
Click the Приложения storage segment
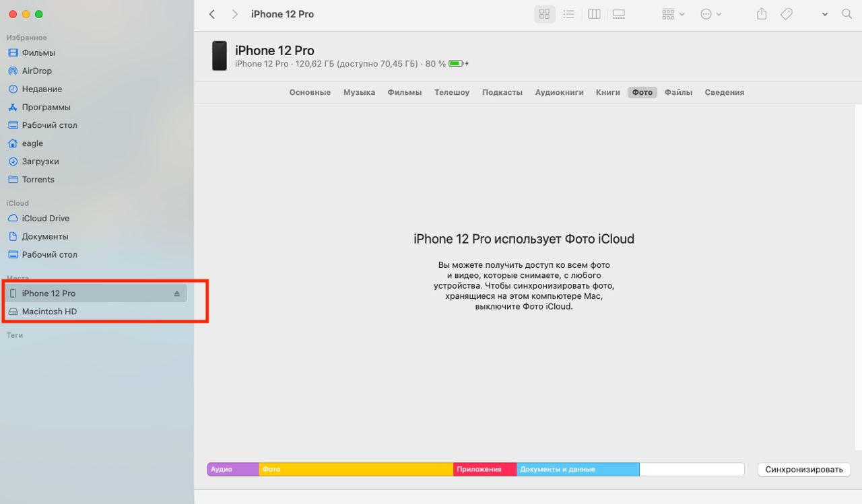[x=485, y=469]
